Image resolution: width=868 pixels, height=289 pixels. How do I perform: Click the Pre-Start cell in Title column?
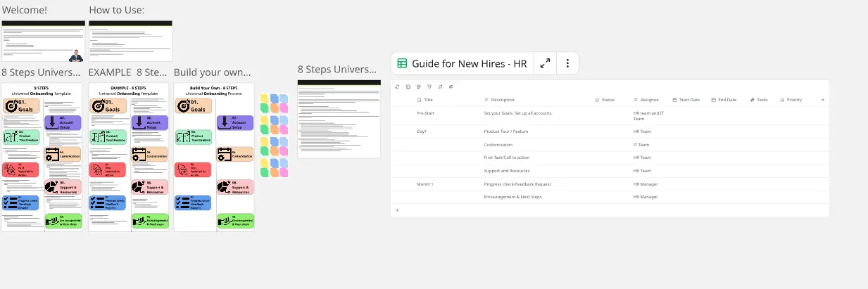point(425,113)
